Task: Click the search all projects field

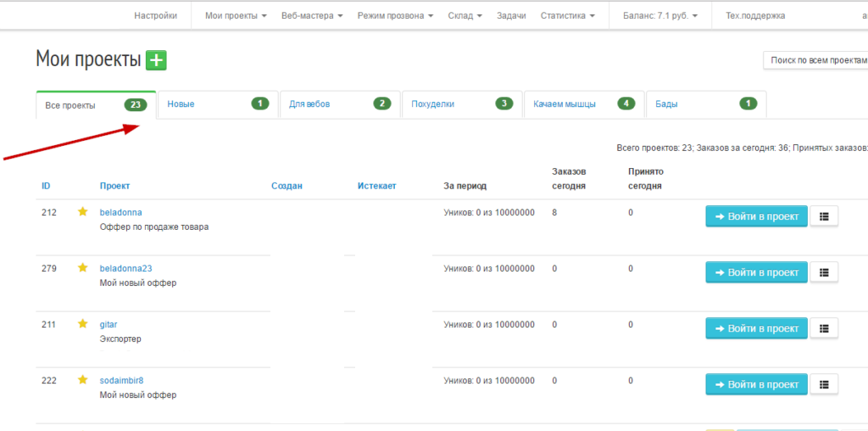Action: pyautogui.click(x=817, y=60)
